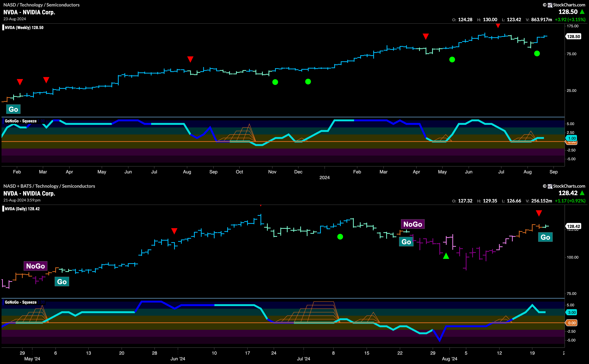
Task: Click the daily GoNoGo - Squeeze indicator label
Action: point(21,302)
